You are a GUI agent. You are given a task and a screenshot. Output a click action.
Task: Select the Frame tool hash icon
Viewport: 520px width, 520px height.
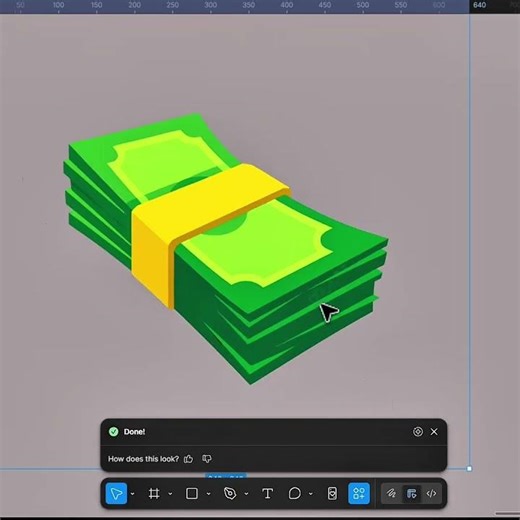154,493
